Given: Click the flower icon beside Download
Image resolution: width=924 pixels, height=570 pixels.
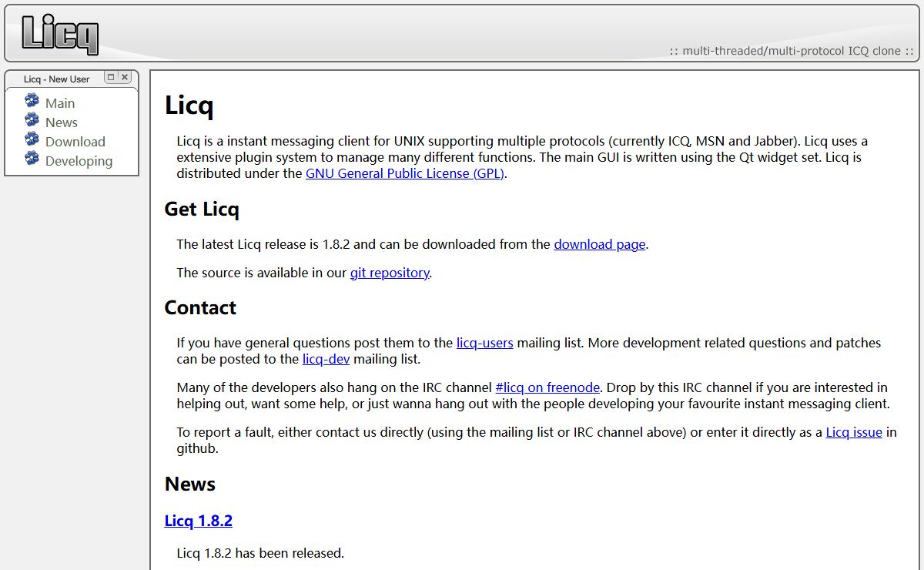Looking at the screenshot, I should [x=32, y=139].
